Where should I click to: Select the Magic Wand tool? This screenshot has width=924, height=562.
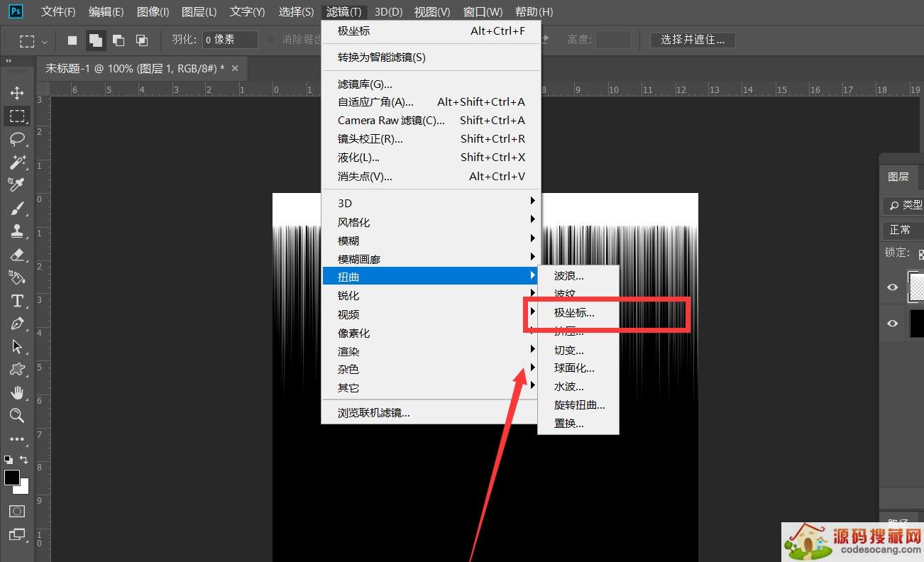[17, 162]
